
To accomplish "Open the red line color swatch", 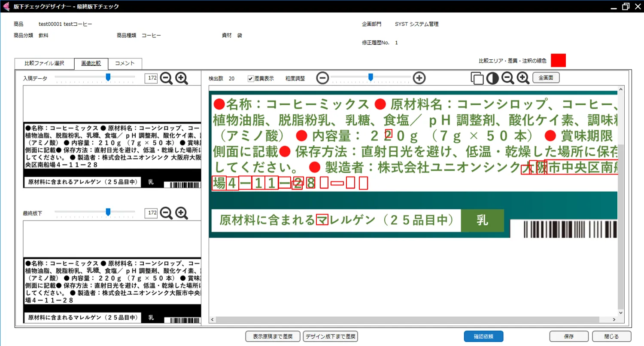I will pyautogui.click(x=559, y=61).
